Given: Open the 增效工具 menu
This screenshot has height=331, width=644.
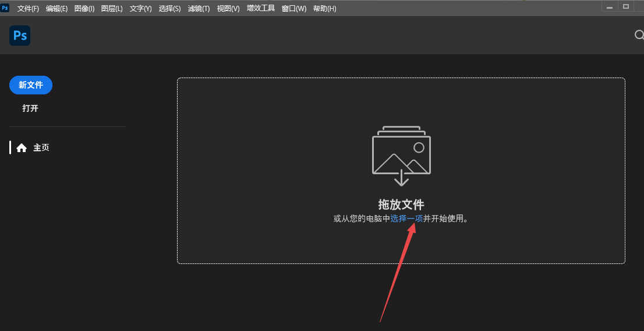Looking at the screenshot, I should pyautogui.click(x=261, y=8).
